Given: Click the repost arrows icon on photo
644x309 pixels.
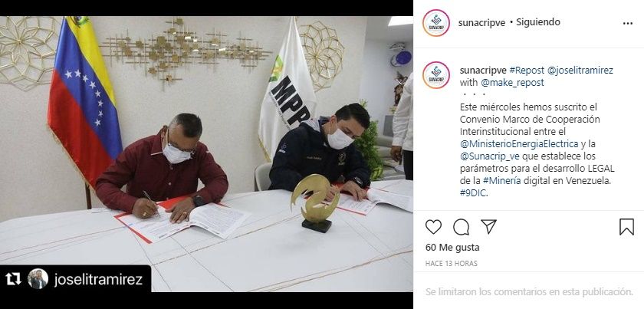Looking at the screenshot, I should 13,279.
